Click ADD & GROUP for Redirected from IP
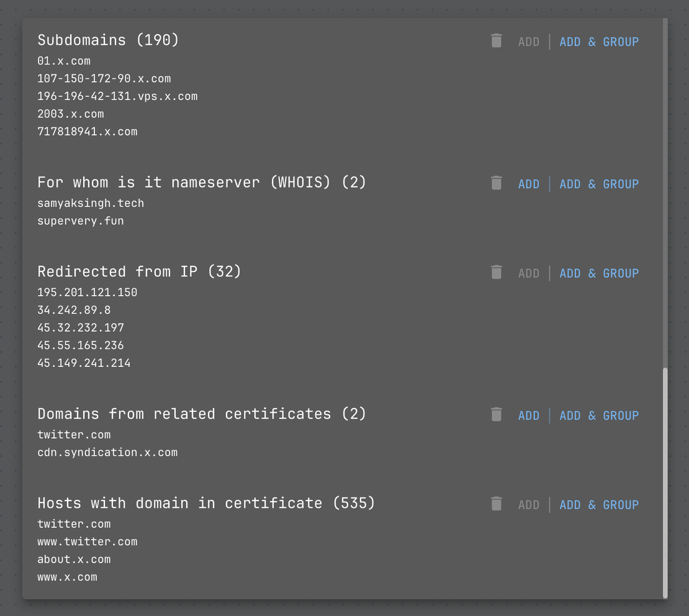The height and width of the screenshot is (616, 689). (x=599, y=273)
